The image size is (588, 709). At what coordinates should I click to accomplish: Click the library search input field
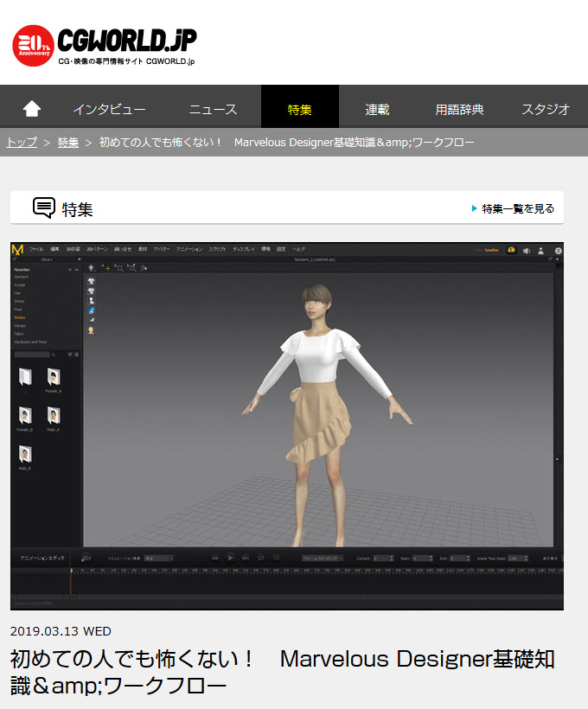(x=32, y=354)
